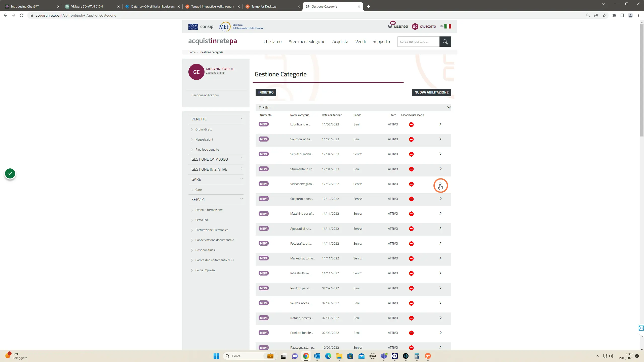The image size is (644, 362).
Task: Click the Home breadcrumb link
Action: (x=192, y=52)
